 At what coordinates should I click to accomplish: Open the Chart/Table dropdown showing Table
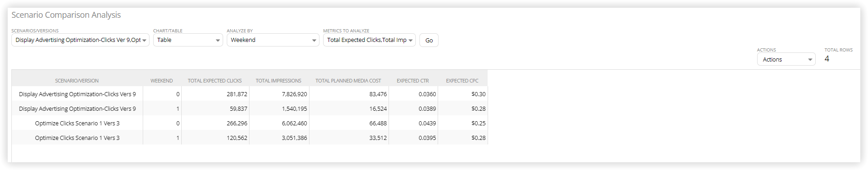[188, 40]
